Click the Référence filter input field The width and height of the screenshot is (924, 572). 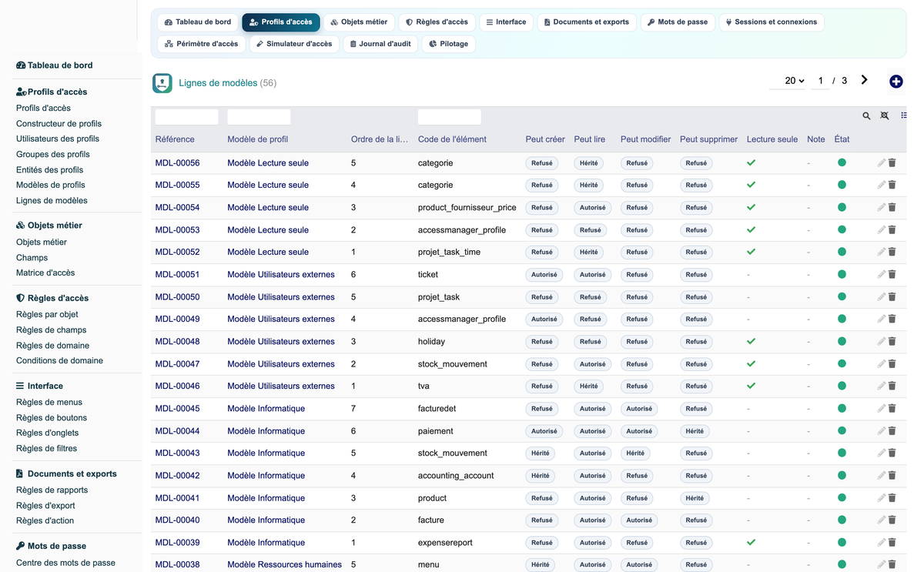tap(186, 117)
